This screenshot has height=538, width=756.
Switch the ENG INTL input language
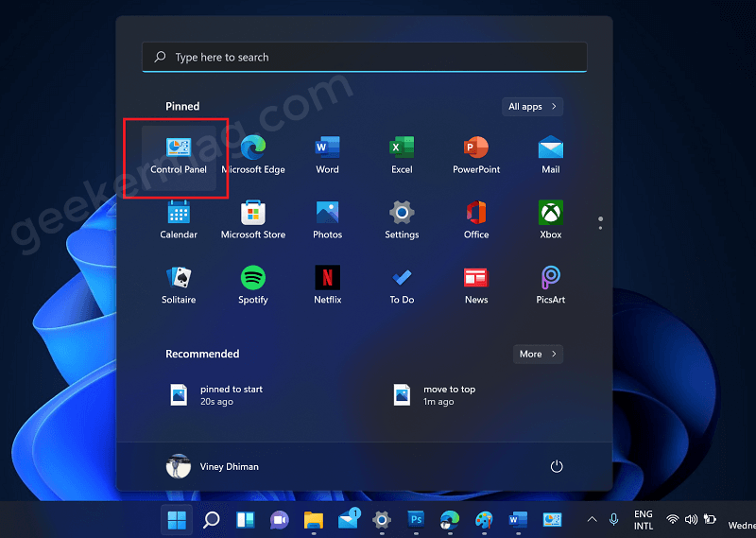coord(644,520)
